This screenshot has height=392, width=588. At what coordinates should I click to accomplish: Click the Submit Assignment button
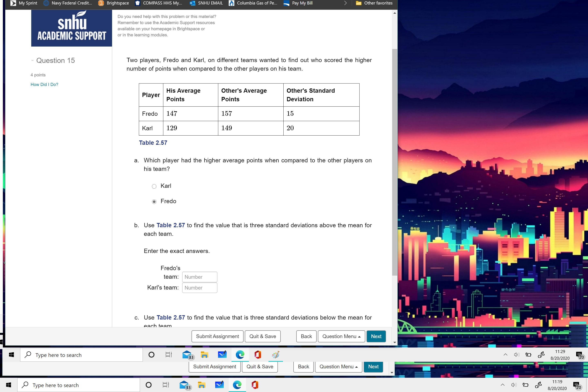[x=217, y=336]
